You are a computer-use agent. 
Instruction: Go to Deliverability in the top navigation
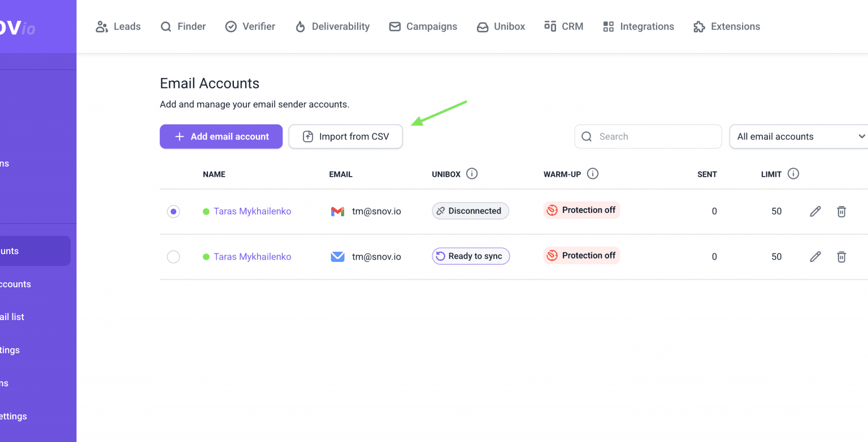332,27
